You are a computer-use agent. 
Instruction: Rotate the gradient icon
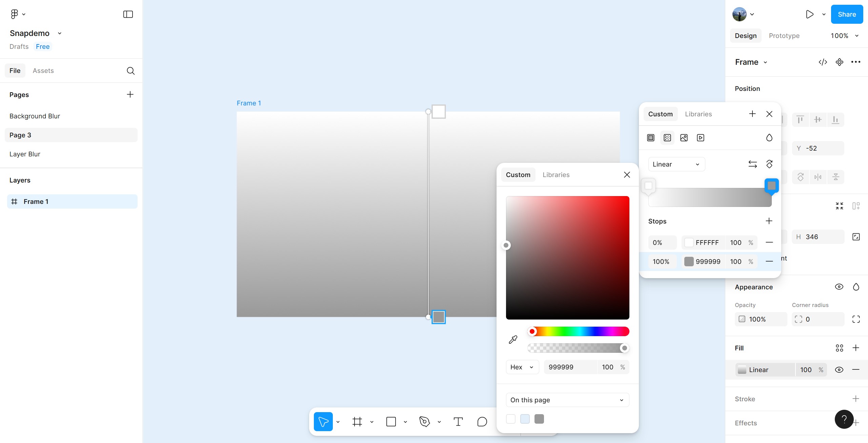[x=769, y=164]
